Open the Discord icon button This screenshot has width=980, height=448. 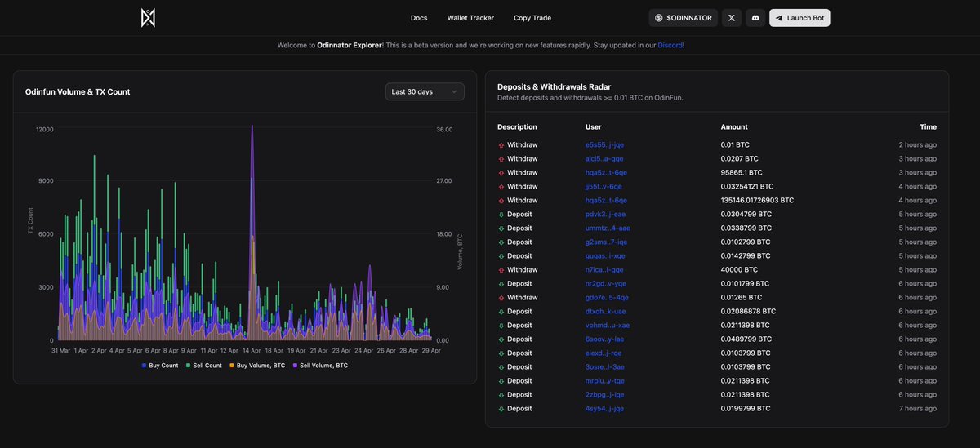[755, 18]
